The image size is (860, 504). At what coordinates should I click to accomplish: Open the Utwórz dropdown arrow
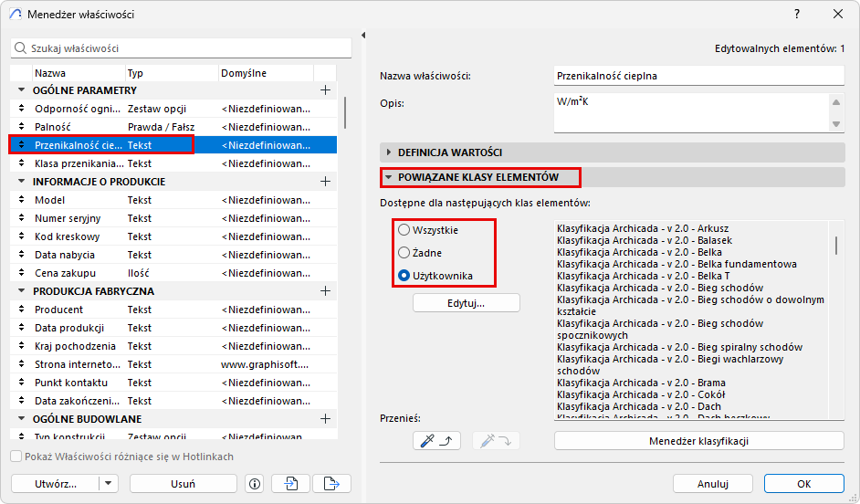(109, 484)
